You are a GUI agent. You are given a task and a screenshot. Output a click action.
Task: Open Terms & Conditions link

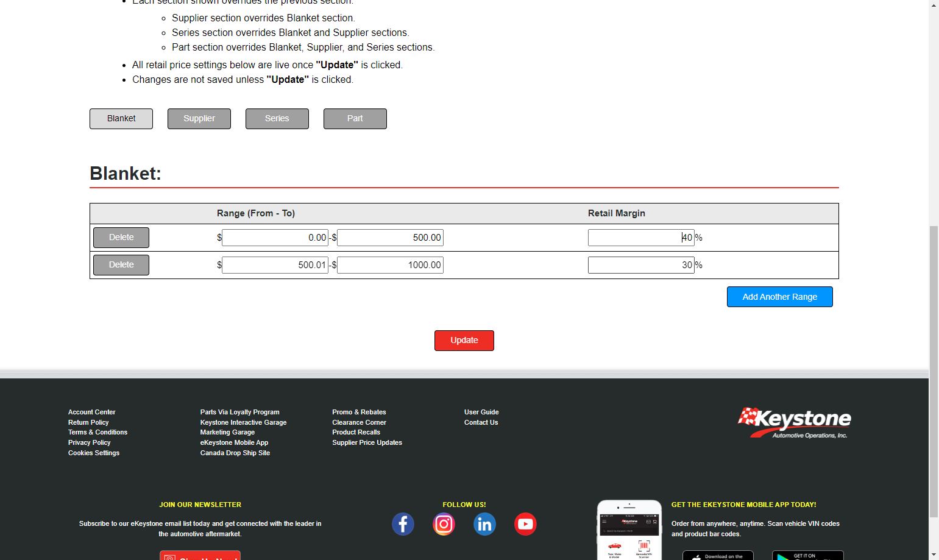[98, 433]
